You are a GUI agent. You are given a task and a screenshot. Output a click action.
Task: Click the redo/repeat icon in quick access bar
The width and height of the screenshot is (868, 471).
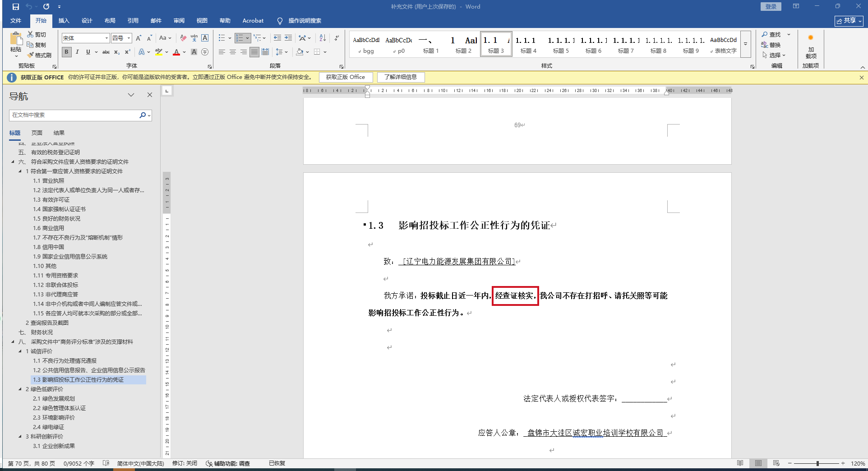click(x=46, y=7)
